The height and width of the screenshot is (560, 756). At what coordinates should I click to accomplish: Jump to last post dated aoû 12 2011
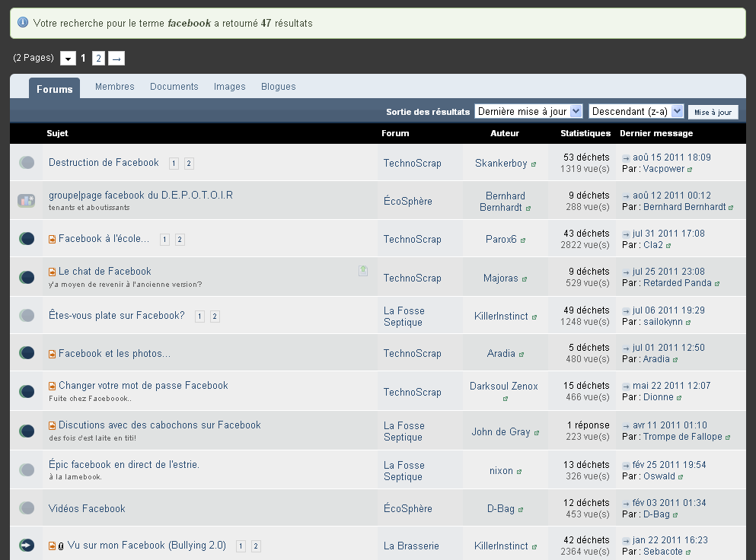(x=626, y=196)
